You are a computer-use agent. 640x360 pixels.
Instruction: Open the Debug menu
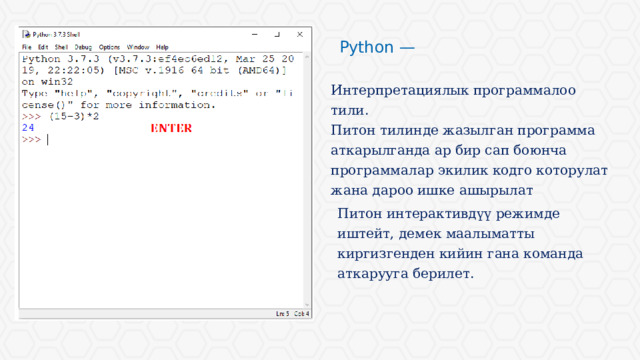(x=83, y=47)
